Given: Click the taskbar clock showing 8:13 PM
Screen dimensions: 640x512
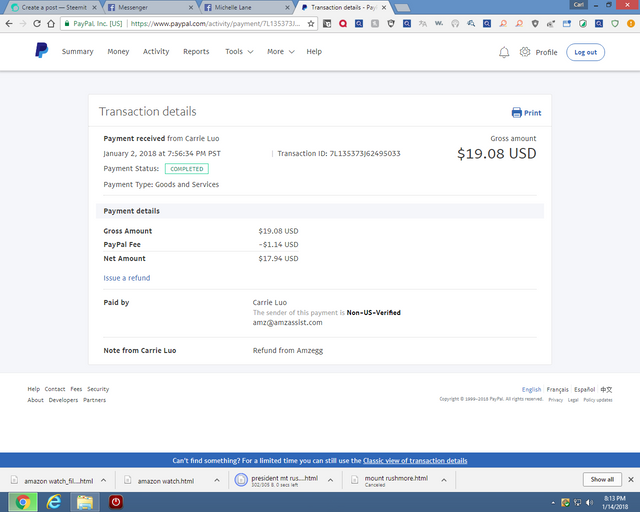Looking at the screenshot, I should [615, 502].
